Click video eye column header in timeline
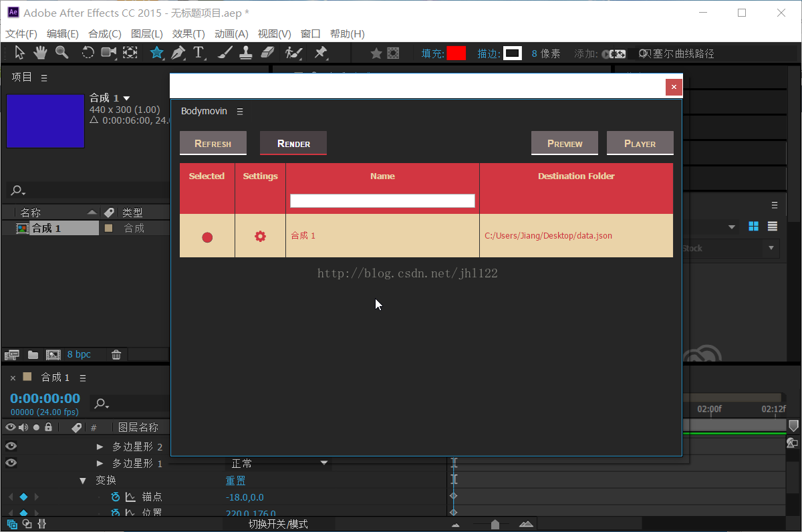 coord(10,427)
